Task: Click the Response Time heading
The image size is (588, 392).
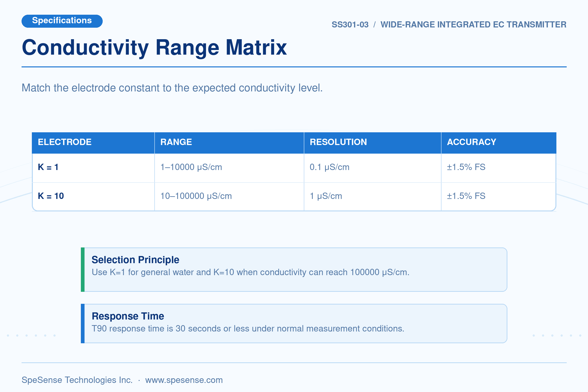Action: pos(128,316)
